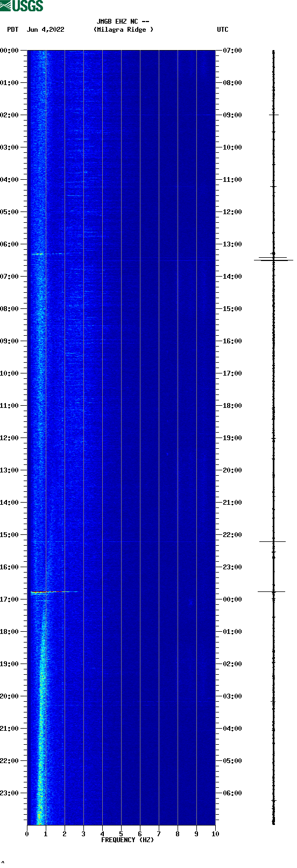Click the 04:00 UTC time label
Image resolution: width=297 pixels, height=868 pixels.
232,729
